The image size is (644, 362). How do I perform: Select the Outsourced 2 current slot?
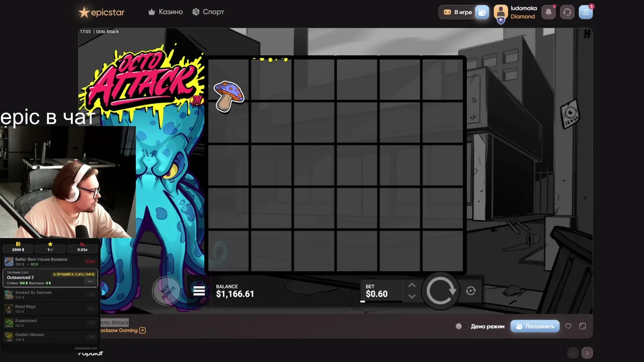50,278
